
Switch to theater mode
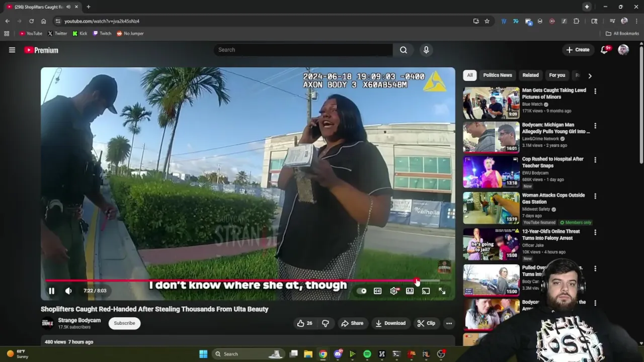[410, 291]
